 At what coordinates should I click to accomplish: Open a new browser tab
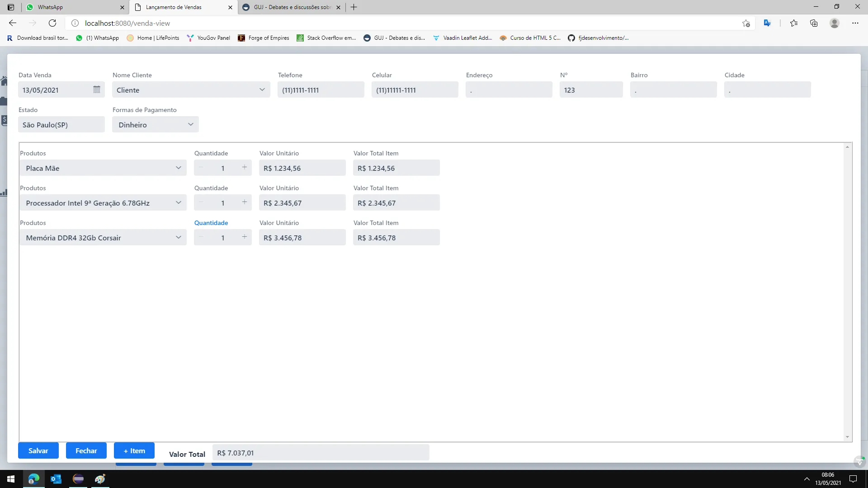[354, 7]
